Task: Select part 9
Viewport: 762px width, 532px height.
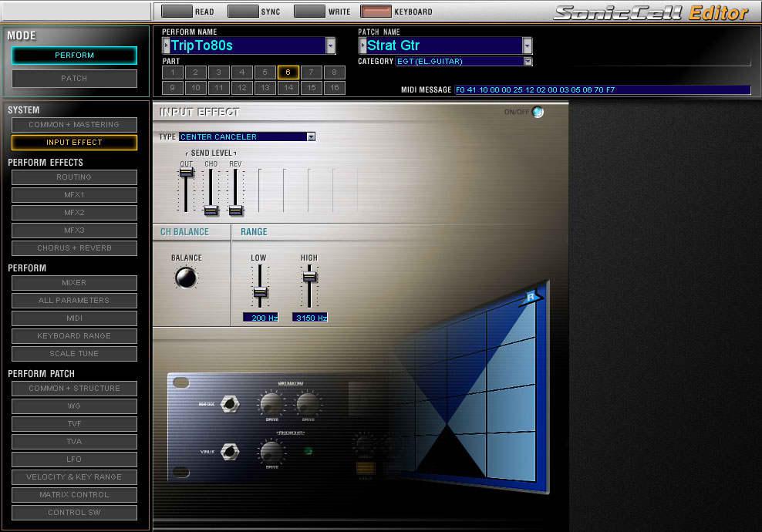Action: [173, 88]
